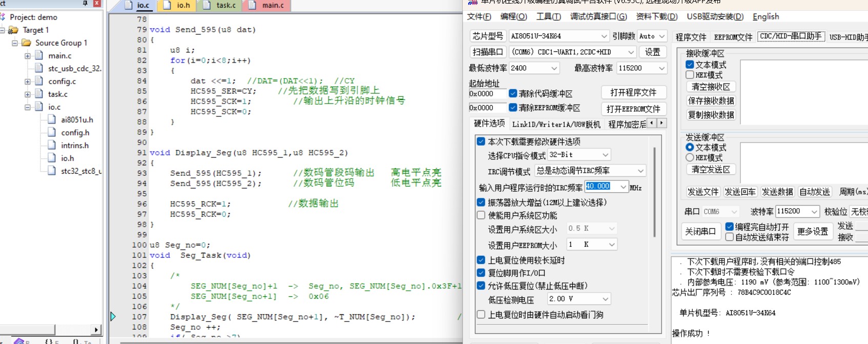Switch to the io.h editor tab

178,5
